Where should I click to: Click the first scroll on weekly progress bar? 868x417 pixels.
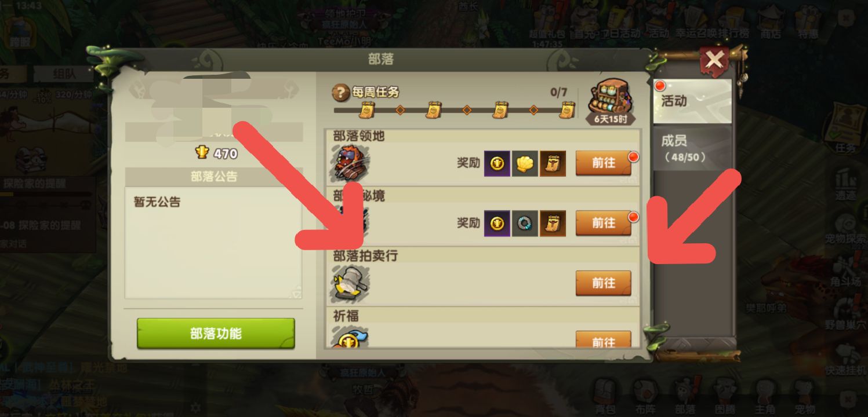366,109
